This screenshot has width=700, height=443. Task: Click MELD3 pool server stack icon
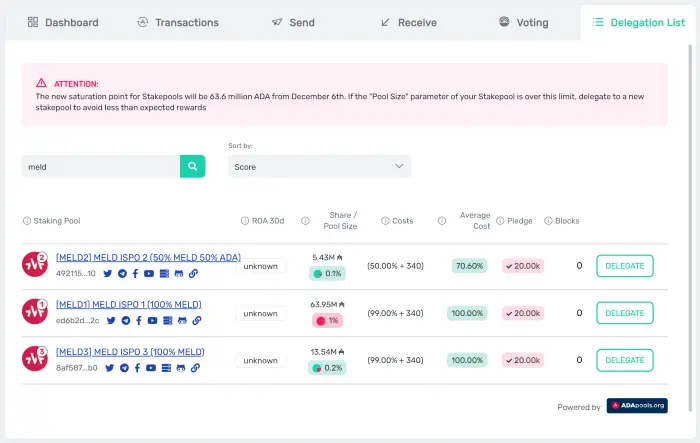point(167,368)
